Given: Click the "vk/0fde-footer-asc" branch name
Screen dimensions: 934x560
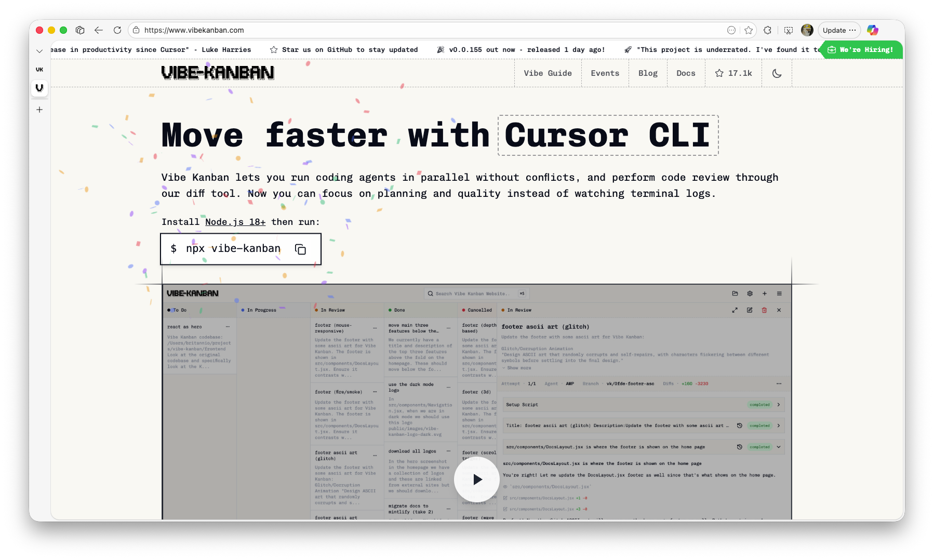Looking at the screenshot, I should (630, 384).
